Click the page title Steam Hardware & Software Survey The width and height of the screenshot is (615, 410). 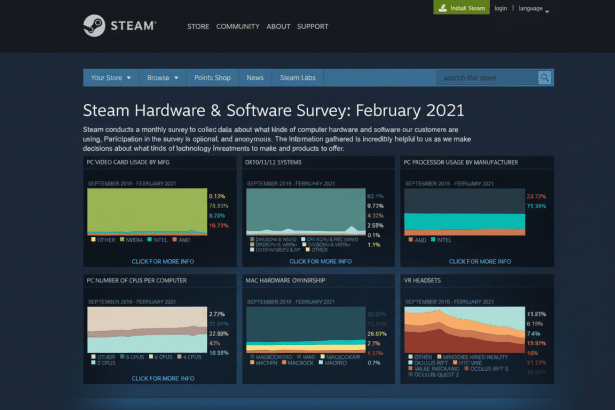(x=273, y=110)
